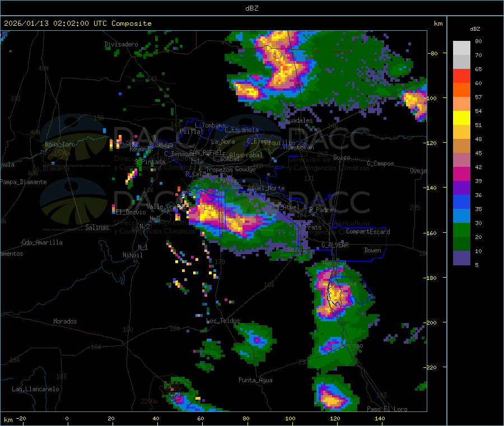
Task: Click the timestamp 2026/01/13 02:02:00 UTC
Action: [55, 24]
